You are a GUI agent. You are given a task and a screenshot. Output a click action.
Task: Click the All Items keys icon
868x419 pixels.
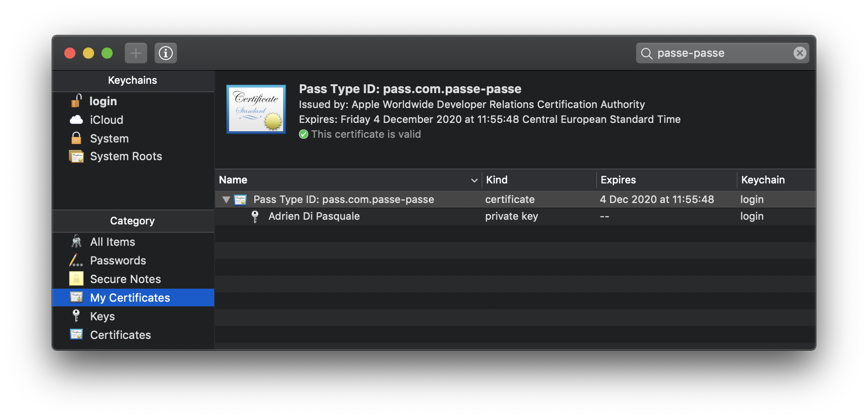76,242
